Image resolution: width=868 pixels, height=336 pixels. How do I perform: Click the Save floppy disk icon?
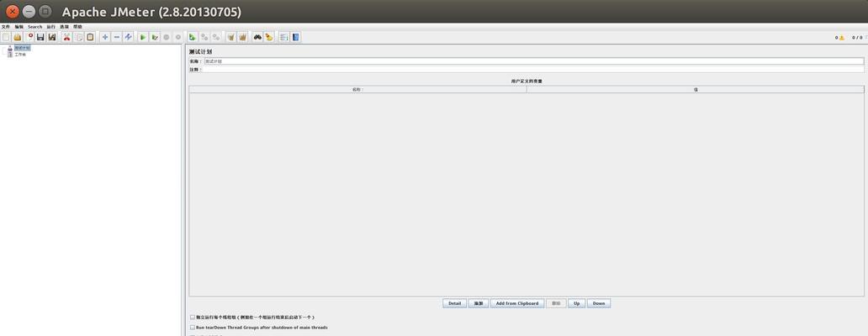coord(40,37)
